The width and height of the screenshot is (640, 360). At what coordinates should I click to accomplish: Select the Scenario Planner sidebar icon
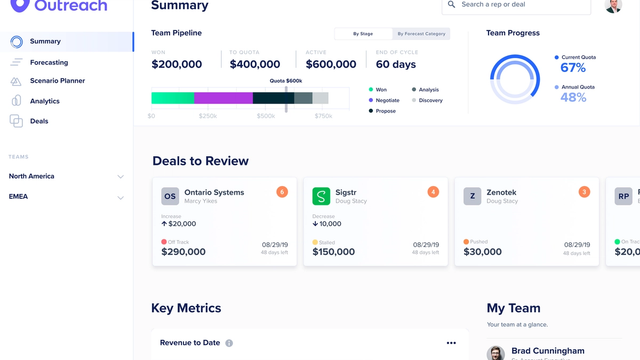[16, 81]
